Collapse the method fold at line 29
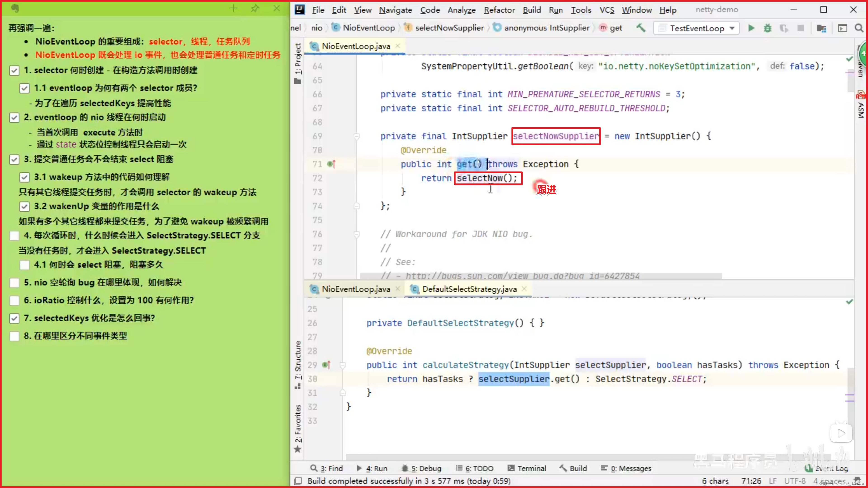Image resolution: width=868 pixels, height=488 pixels. coord(343,365)
